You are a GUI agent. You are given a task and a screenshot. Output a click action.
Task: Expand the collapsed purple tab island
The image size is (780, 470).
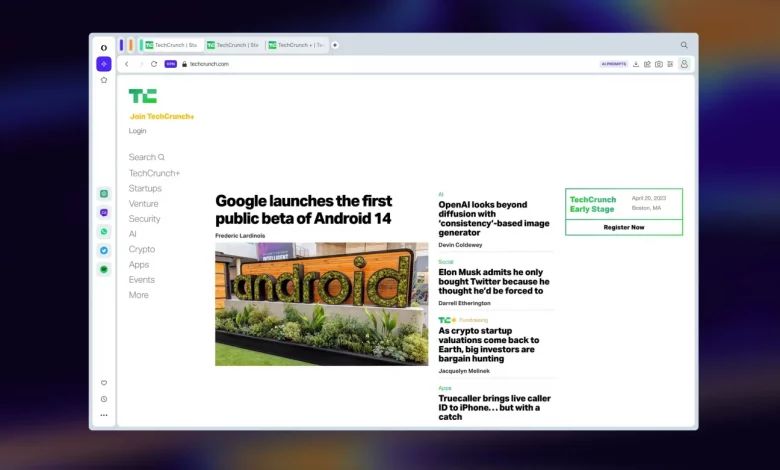tap(121, 45)
